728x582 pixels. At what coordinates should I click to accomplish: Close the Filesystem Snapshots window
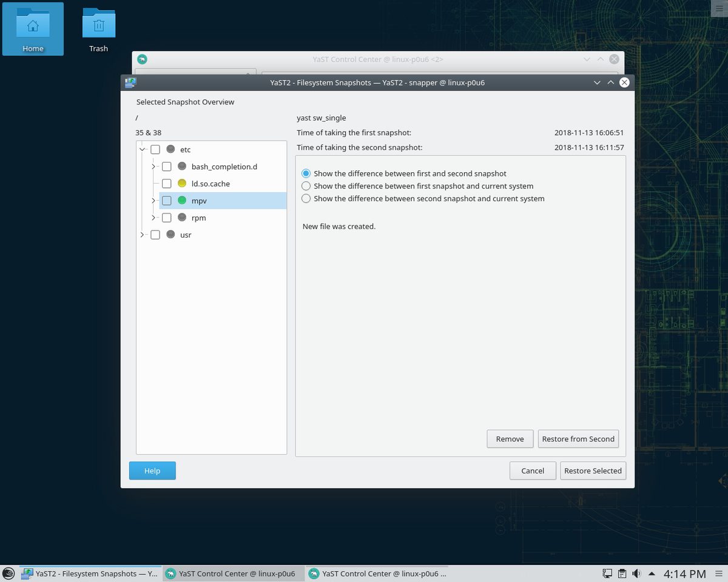click(x=625, y=82)
